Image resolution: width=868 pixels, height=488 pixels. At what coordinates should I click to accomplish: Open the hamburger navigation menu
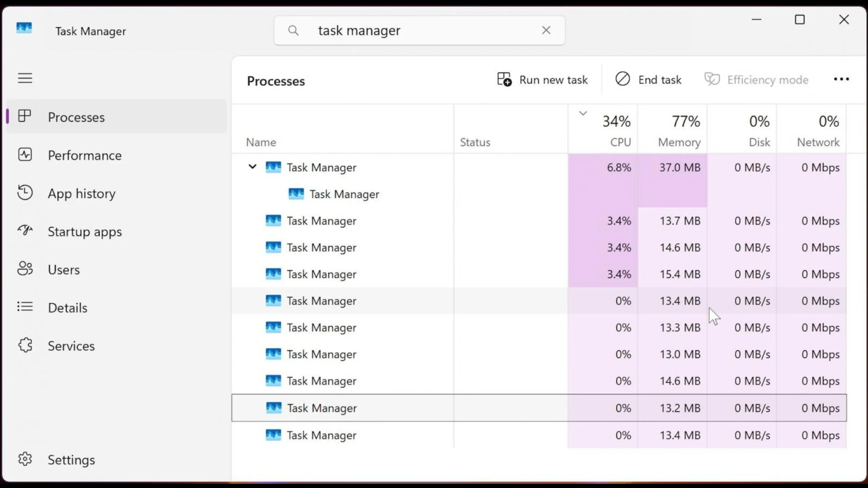(x=25, y=78)
